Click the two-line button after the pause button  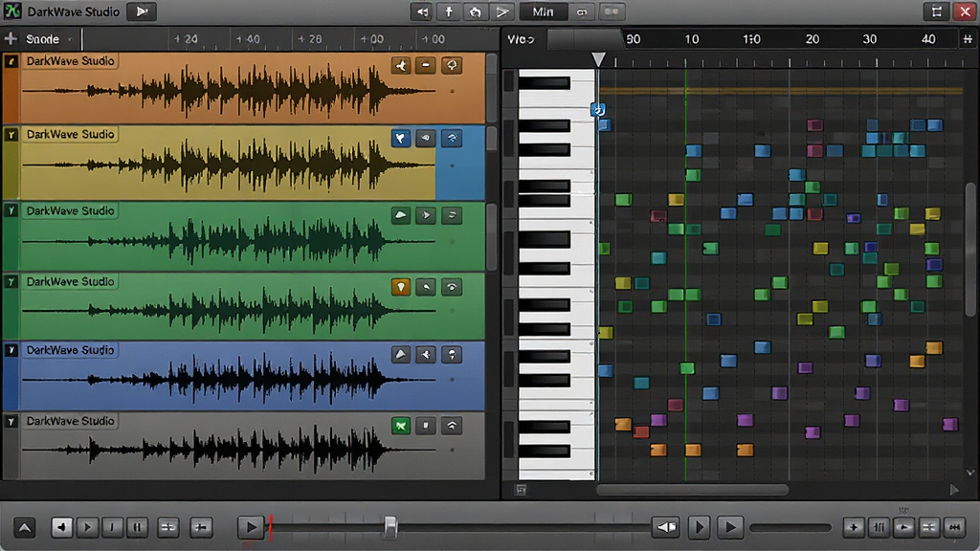(167, 528)
